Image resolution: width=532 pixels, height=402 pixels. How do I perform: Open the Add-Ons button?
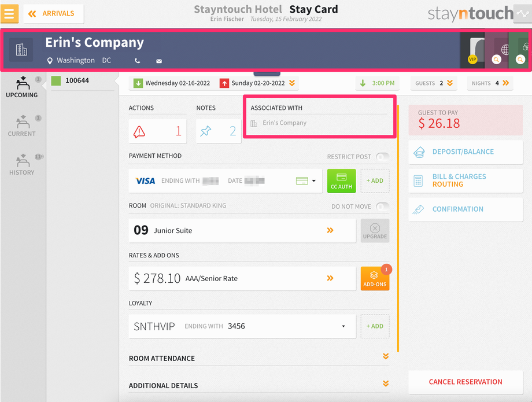(x=375, y=278)
